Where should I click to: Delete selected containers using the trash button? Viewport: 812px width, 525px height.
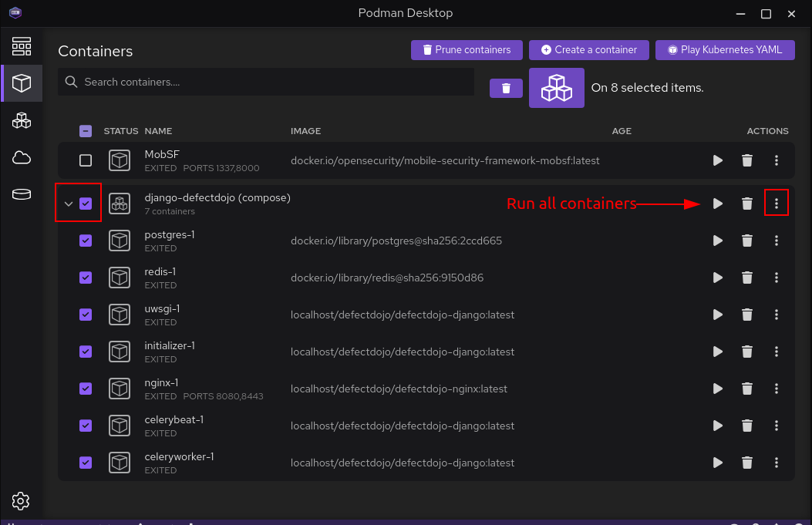click(506, 88)
